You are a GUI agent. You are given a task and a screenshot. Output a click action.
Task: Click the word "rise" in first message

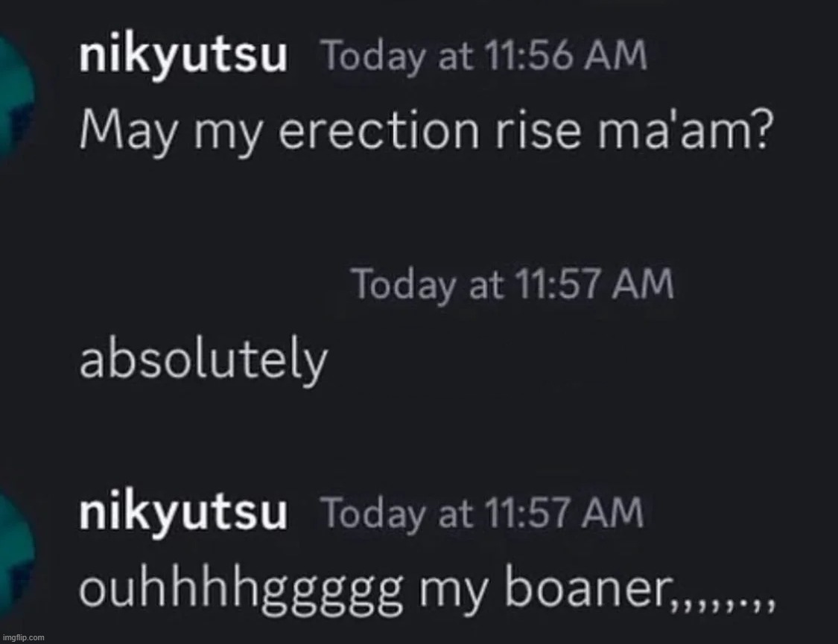537,130
